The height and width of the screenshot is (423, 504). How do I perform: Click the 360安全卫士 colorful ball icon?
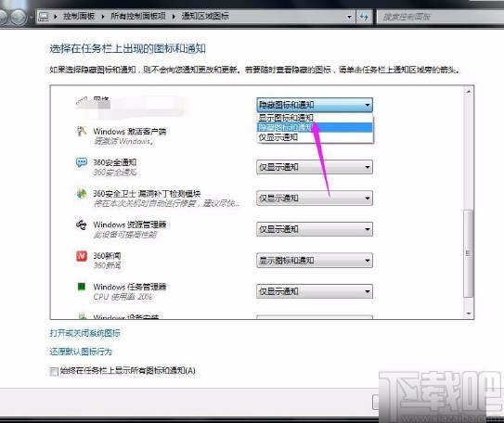click(82, 194)
